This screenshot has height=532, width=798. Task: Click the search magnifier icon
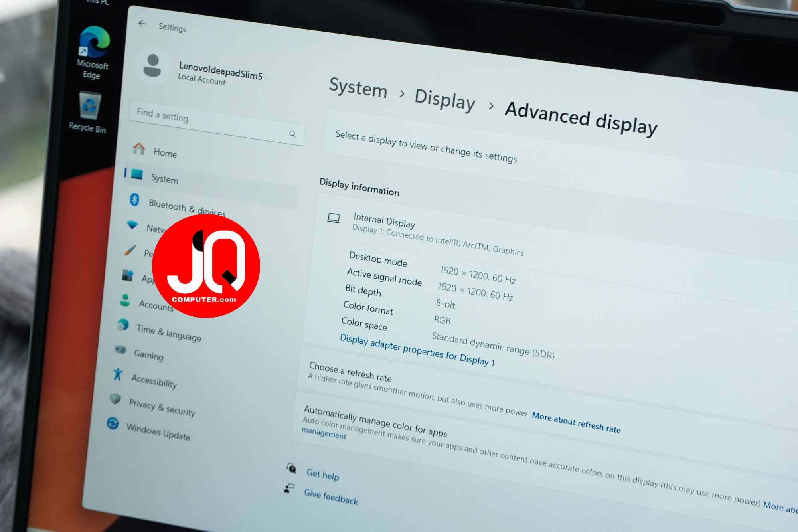tap(292, 134)
